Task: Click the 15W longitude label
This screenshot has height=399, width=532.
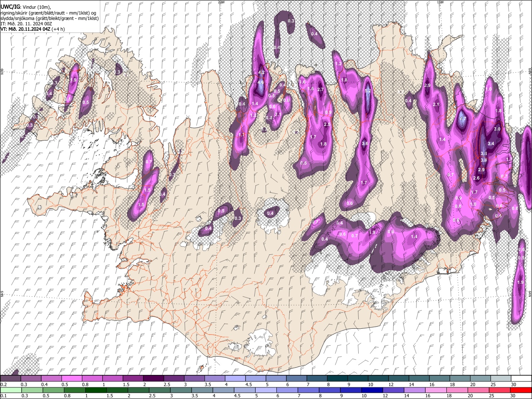Action: 440,2
